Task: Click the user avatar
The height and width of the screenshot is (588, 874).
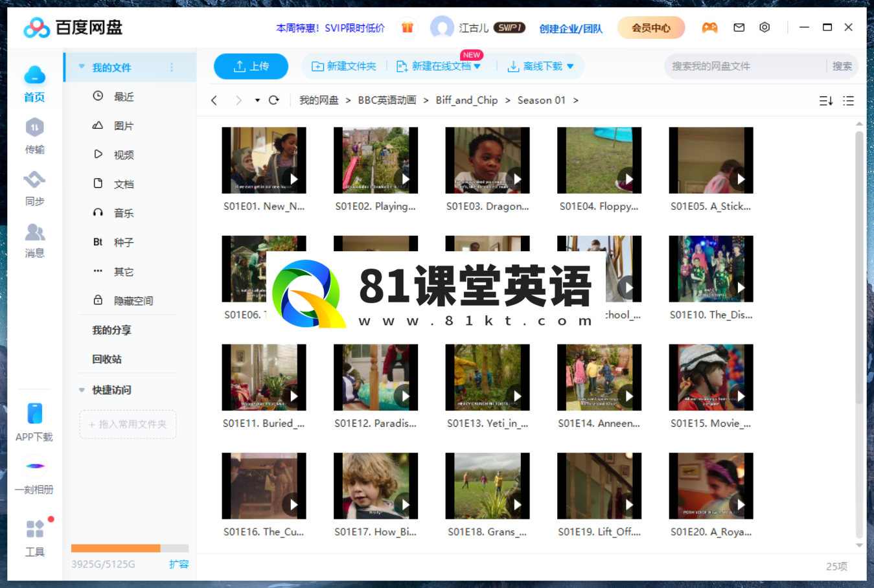Action: click(442, 27)
